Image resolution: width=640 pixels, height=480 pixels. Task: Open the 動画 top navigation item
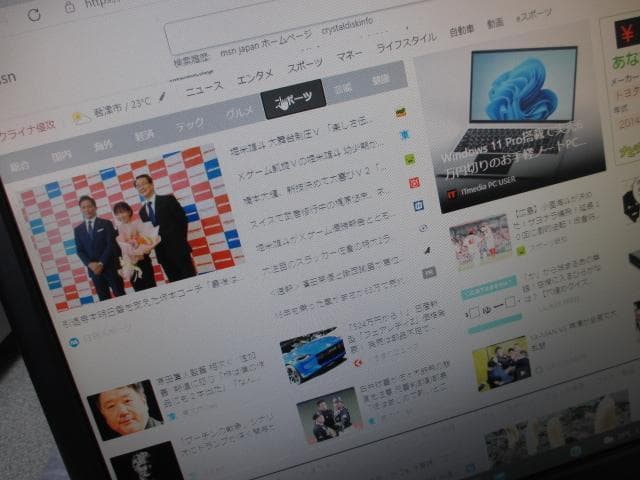(x=495, y=23)
